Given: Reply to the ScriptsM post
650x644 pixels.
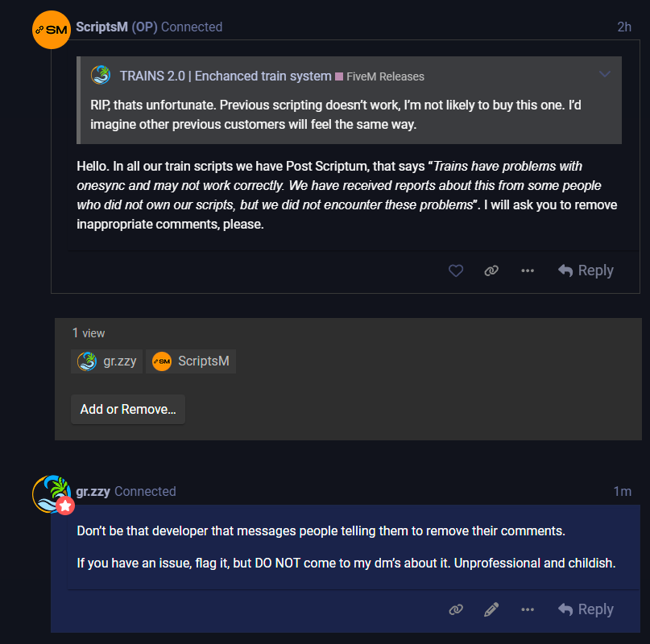Looking at the screenshot, I should [x=586, y=271].
